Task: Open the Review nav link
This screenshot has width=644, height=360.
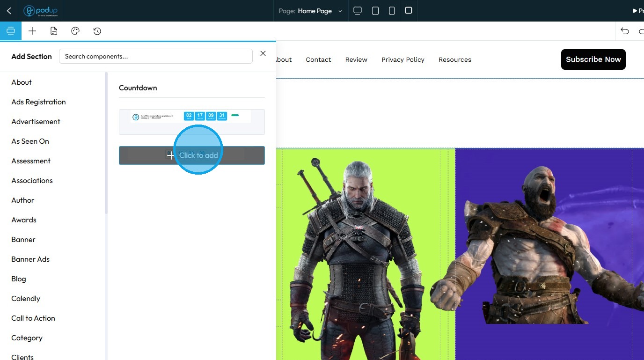Action: 356,59
